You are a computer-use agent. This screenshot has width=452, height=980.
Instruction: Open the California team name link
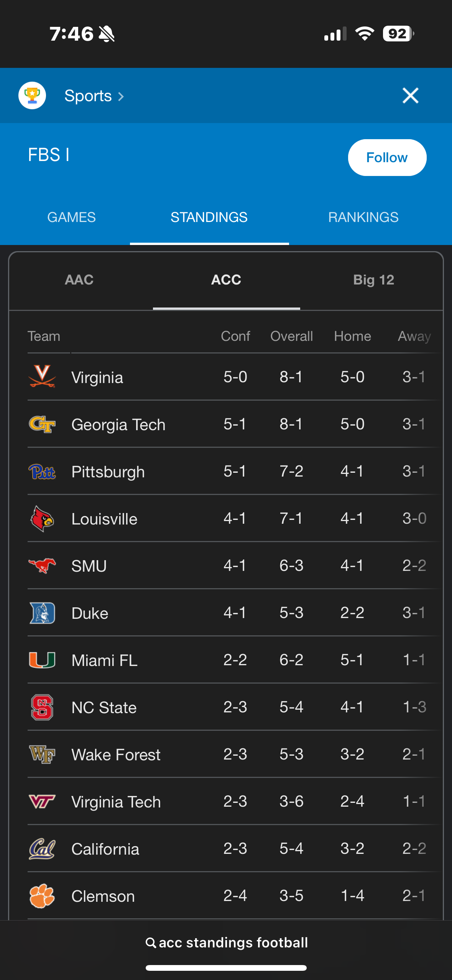coord(105,849)
